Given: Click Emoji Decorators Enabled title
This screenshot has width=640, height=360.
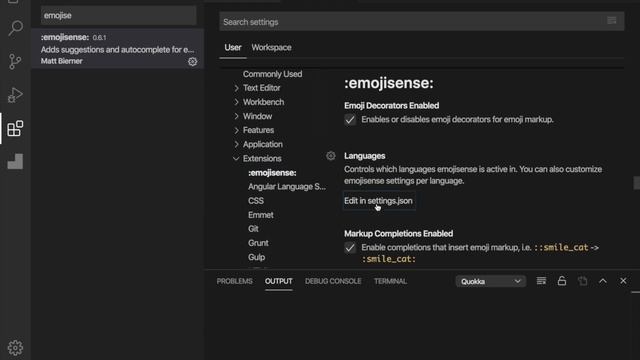Looking at the screenshot, I should click(x=391, y=105).
